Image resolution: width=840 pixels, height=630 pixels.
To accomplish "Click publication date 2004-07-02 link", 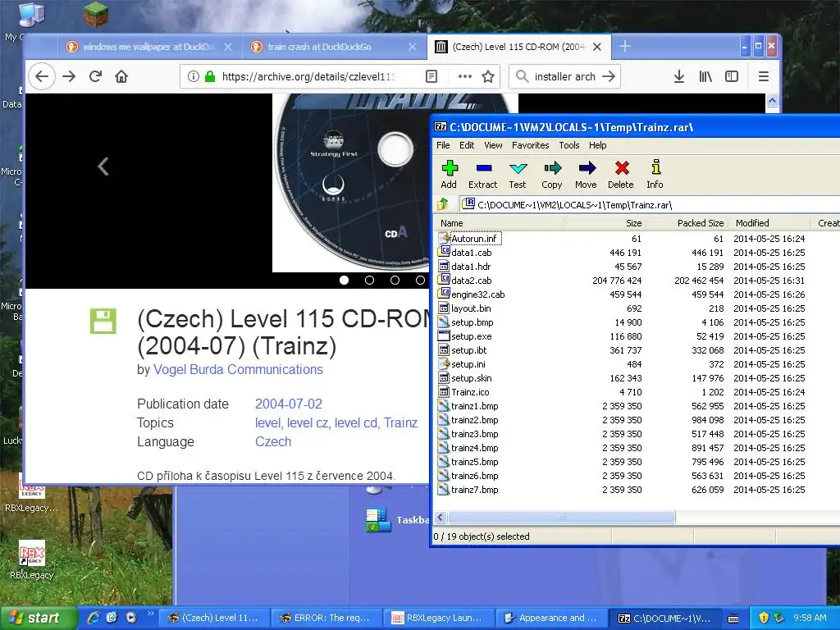I will pos(288,404).
